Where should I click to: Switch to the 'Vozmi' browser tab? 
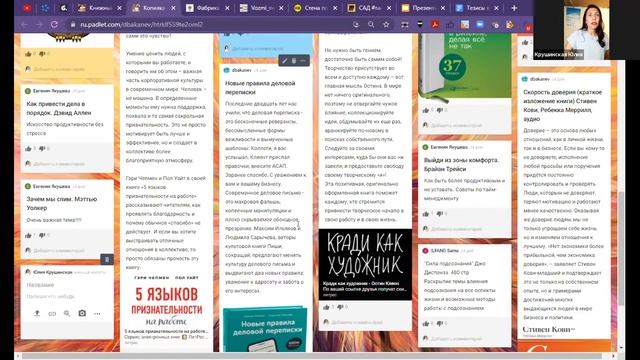point(262,8)
